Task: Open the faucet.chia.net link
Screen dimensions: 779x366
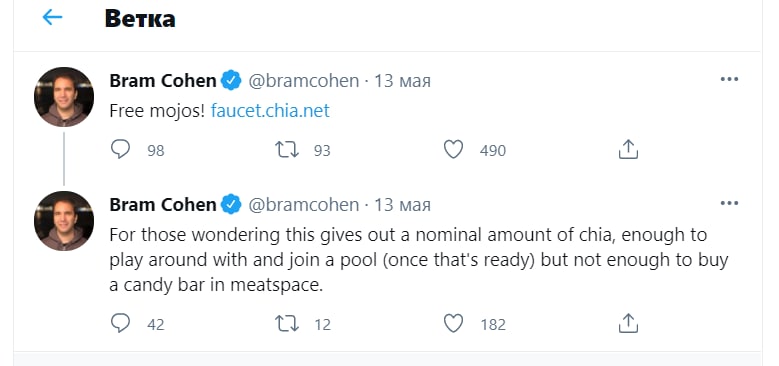Action: 270,110
